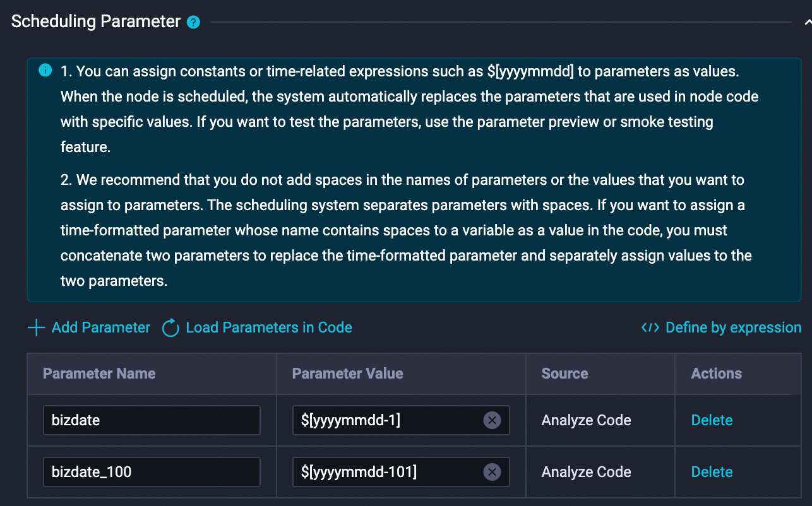Image resolution: width=812 pixels, height=506 pixels.
Task: Delete the bizdate_100 parameter row
Action: pyautogui.click(x=712, y=472)
